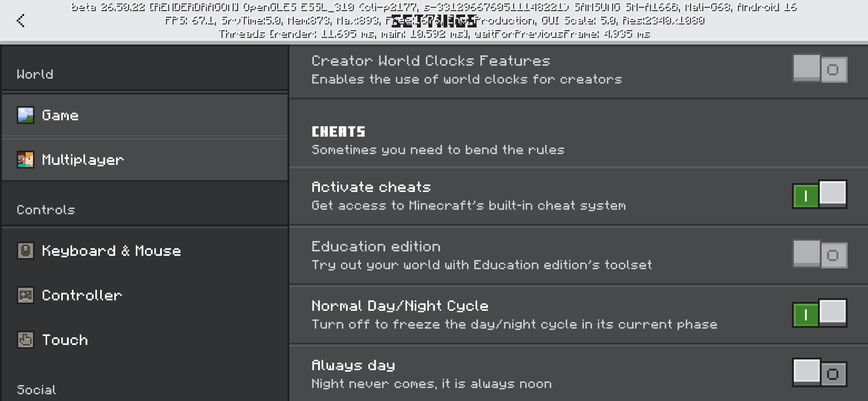Image resolution: width=868 pixels, height=401 pixels.
Task: Go back using the top-left arrow
Action: (21, 20)
